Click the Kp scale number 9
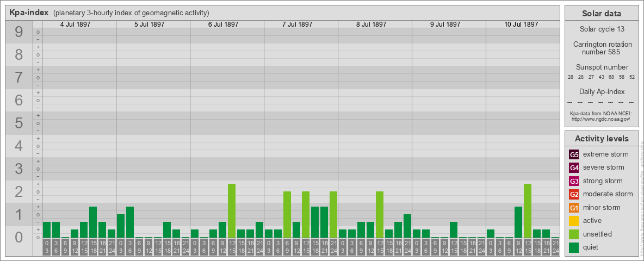The height and width of the screenshot is (261, 644). 19,32
